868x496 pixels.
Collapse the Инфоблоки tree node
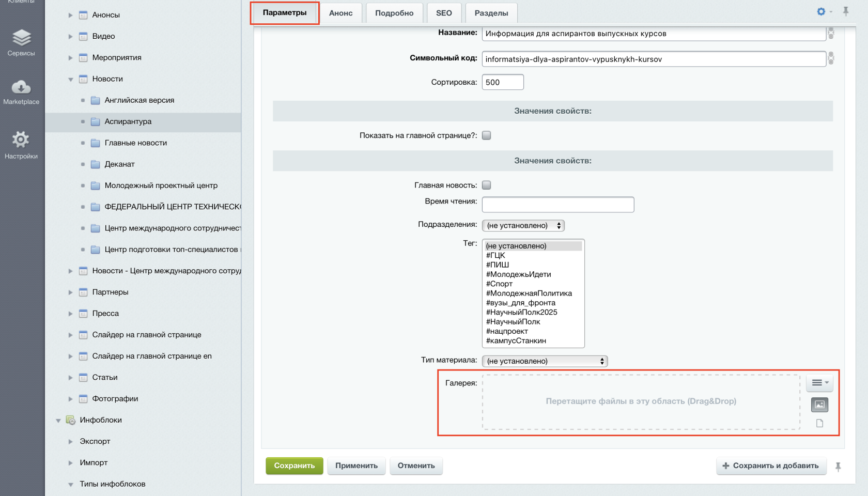tap(58, 421)
